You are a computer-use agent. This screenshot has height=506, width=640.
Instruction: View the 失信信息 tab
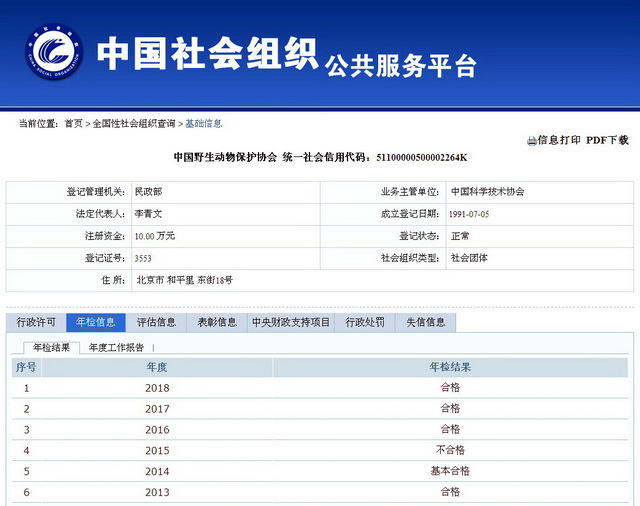tap(426, 322)
